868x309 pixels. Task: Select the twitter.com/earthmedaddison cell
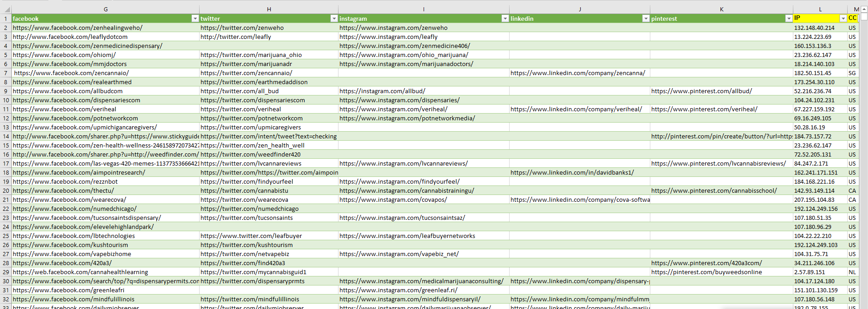pos(269,82)
